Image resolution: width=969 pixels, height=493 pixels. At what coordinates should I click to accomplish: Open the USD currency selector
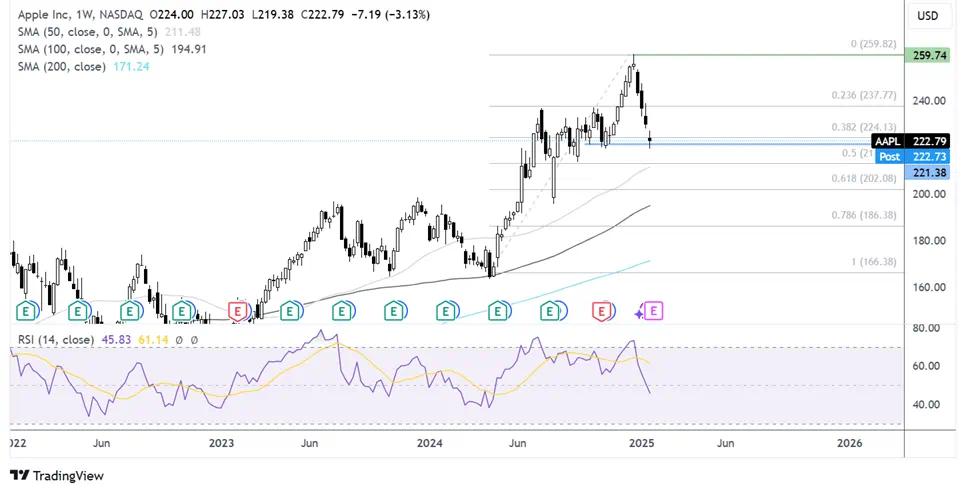click(x=928, y=16)
